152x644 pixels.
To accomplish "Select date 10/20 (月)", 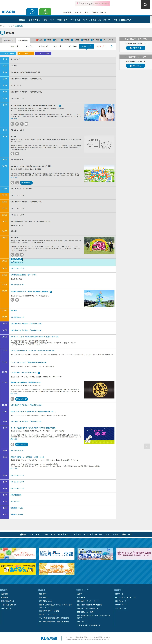I will click(14, 46).
